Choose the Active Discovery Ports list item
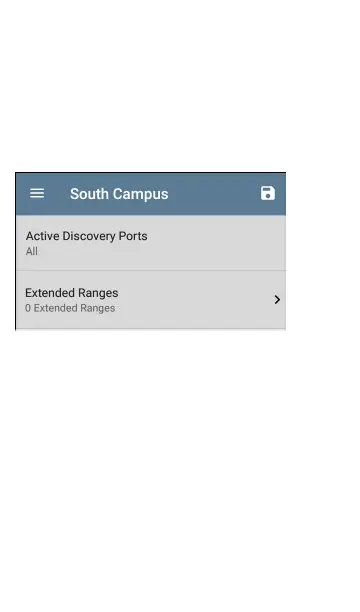The width and height of the screenshot is (360, 612). pyautogui.click(x=151, y=243)
